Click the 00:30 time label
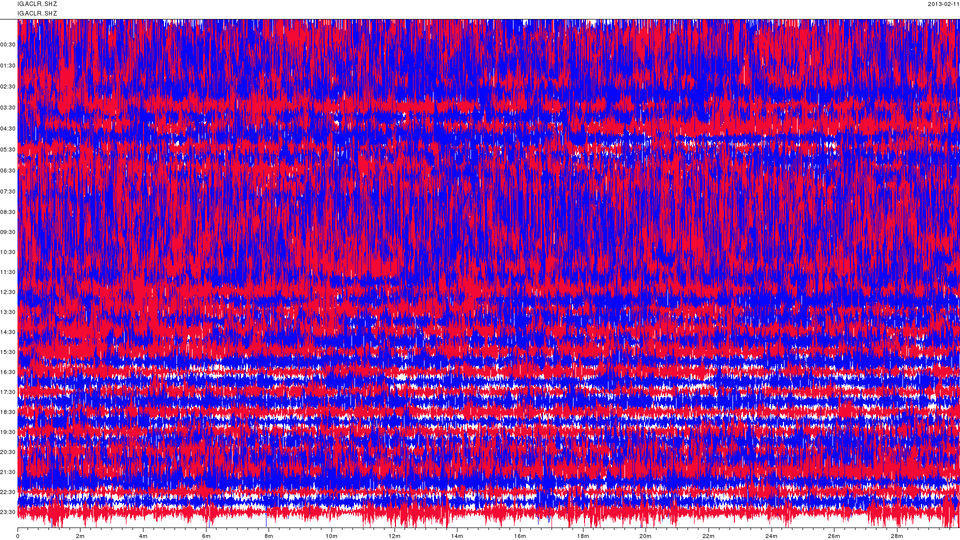Viewport: 960px width, 540px height. pyautogui.click(x=8, y=45)
